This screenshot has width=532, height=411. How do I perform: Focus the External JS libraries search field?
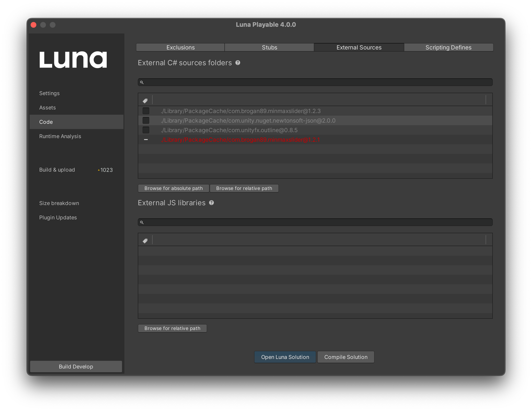click(315, 222)
